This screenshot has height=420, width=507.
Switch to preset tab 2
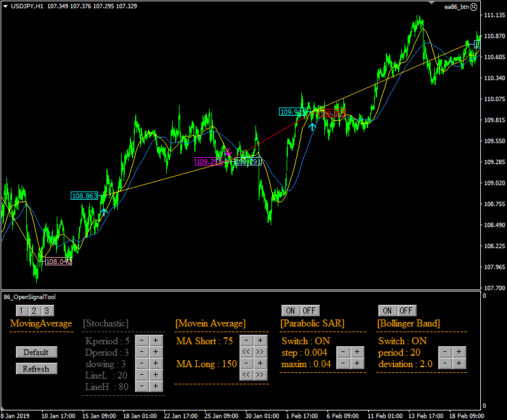[x=34, y=311]
